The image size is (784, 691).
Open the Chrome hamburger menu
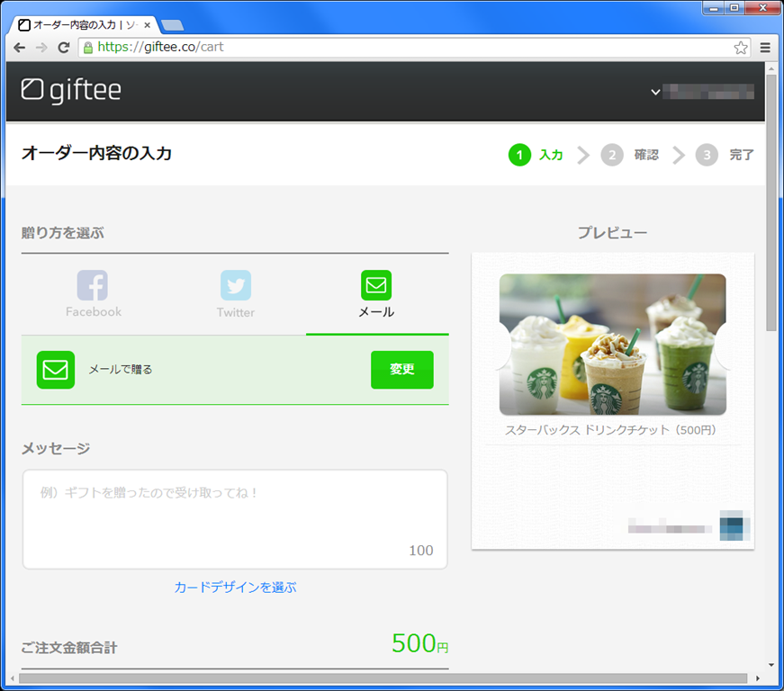pos(765,48)
